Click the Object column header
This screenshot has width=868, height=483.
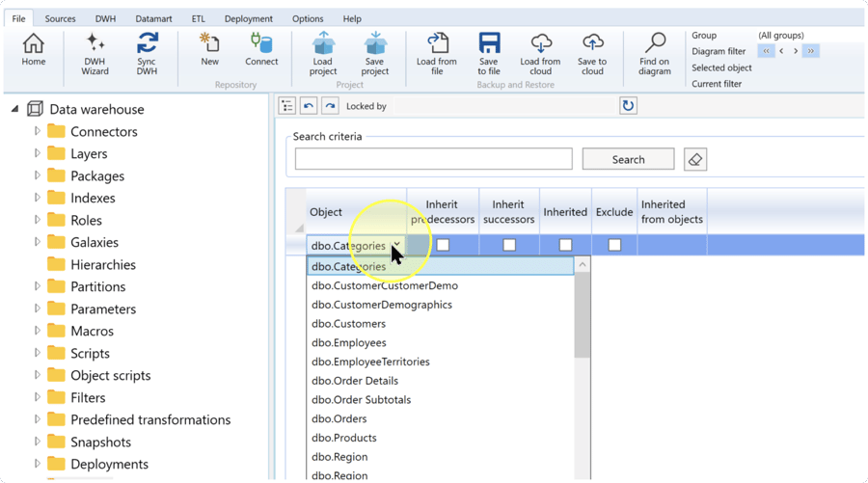pos(357,211)
